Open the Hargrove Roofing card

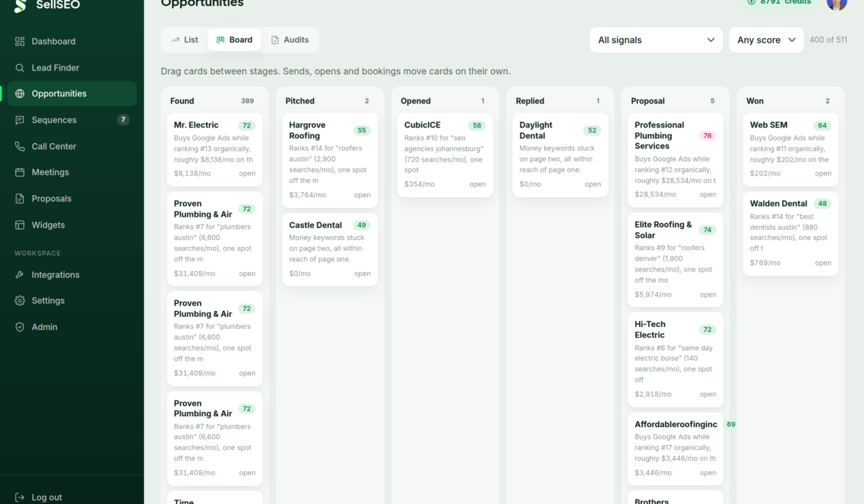[330, 160]
